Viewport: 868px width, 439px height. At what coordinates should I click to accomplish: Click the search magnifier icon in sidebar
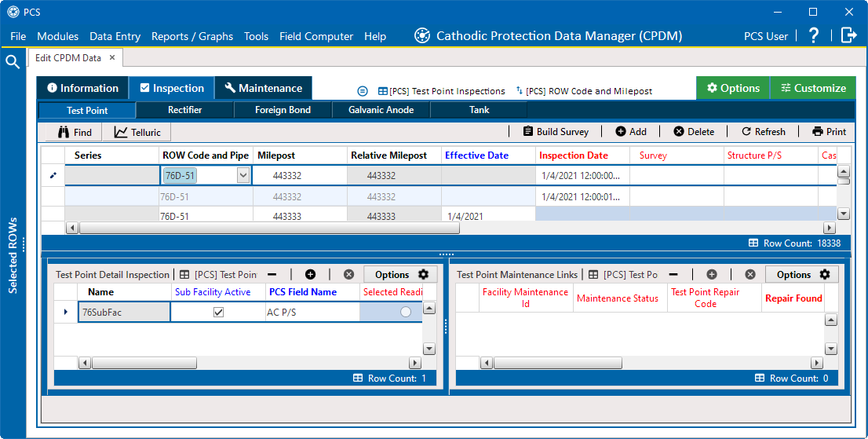coord(13,62)
